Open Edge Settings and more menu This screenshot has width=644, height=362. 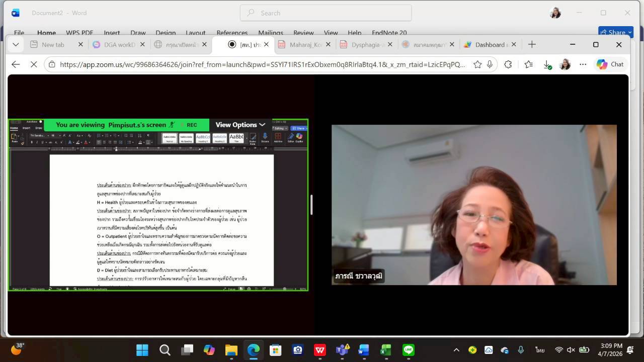tap(583, 64)
